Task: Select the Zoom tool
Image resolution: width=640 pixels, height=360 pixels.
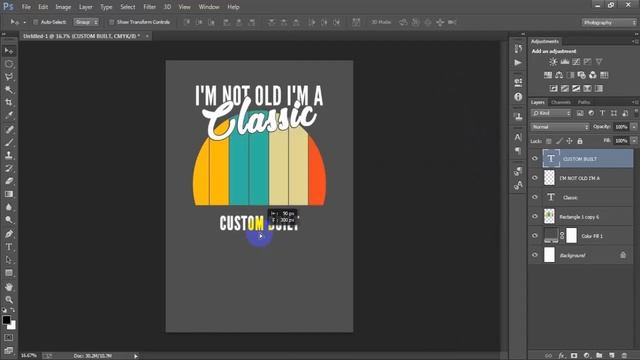Action: tap(9, 300)
